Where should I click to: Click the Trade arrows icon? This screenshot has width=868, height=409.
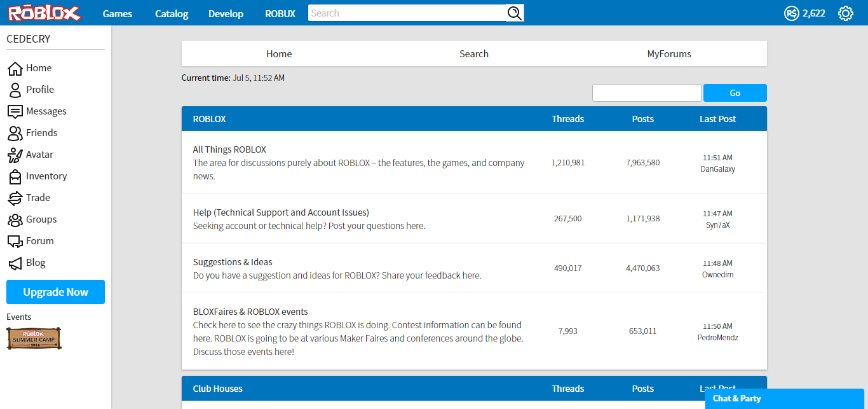pos(15,198)
